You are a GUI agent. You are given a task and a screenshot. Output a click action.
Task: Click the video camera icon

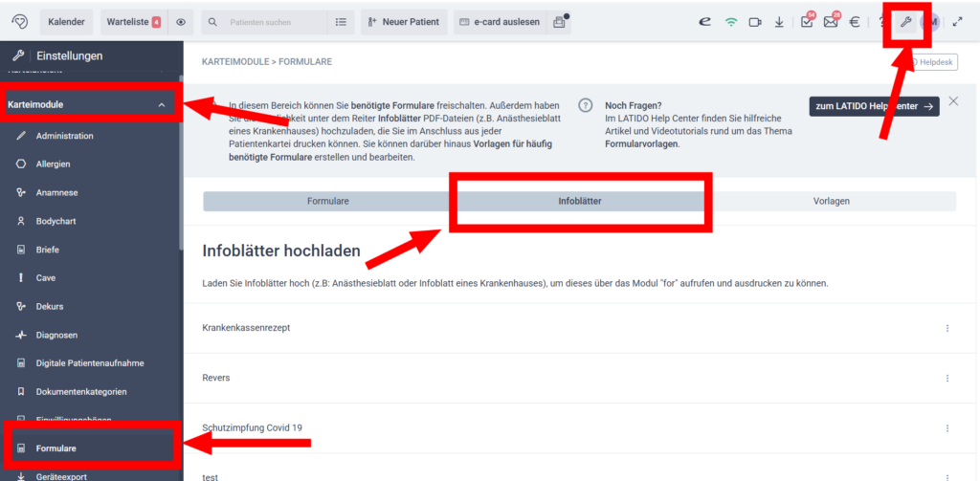[x=755, y=22]
